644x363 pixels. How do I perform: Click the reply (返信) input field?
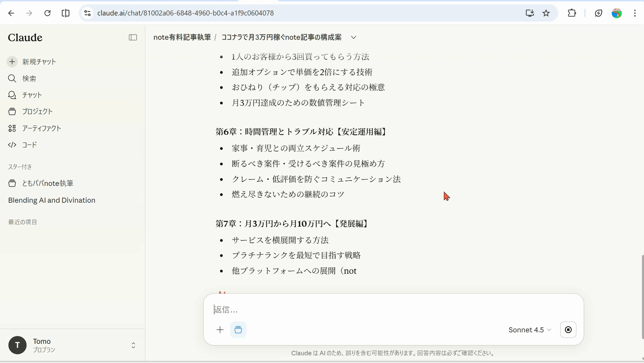393,309
